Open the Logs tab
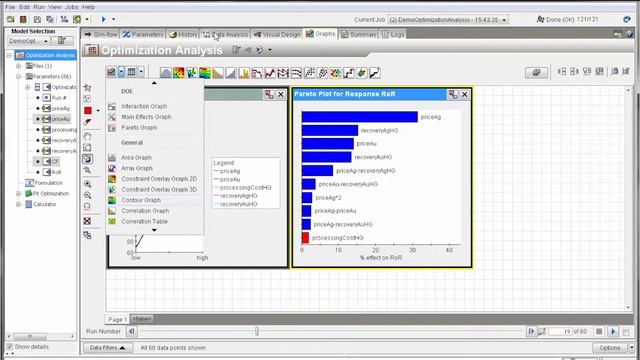Screen dimensions: 640x360 tap(393, 34)
